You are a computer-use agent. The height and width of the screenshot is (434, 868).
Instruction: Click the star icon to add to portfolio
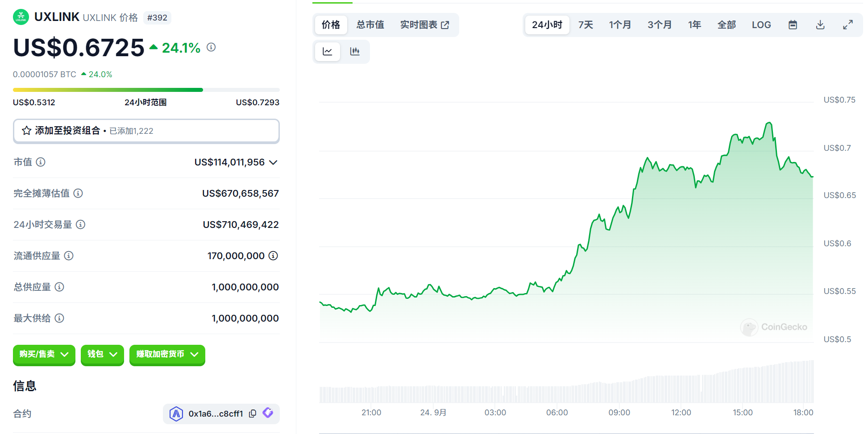coord(27,131)
